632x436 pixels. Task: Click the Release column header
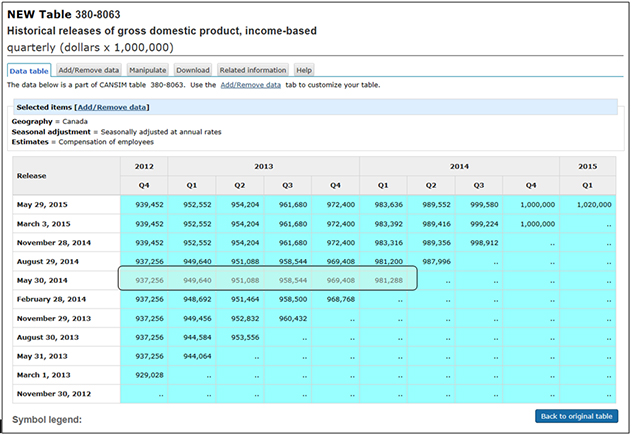pyautogui.click(x=32, y=175)
